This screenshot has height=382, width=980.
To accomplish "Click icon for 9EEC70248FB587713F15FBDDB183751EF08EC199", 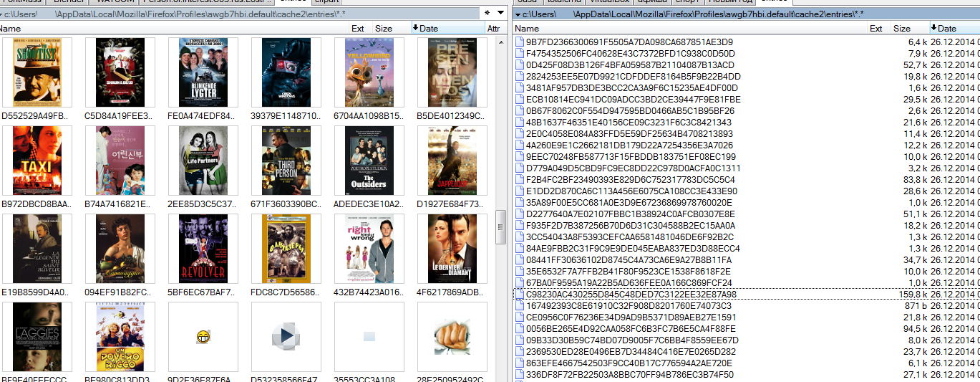I will (x=520, y=157).
